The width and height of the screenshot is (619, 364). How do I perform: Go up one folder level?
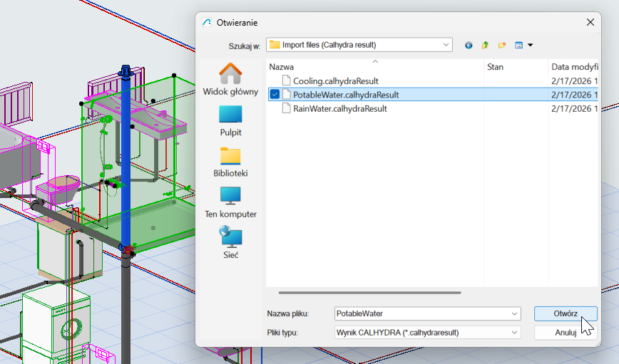[485, 46]
